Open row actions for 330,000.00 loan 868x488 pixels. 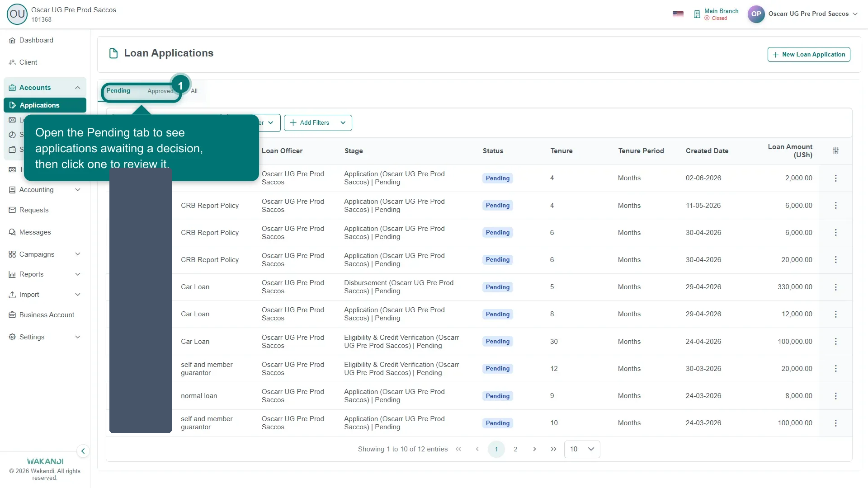[836, 287]
